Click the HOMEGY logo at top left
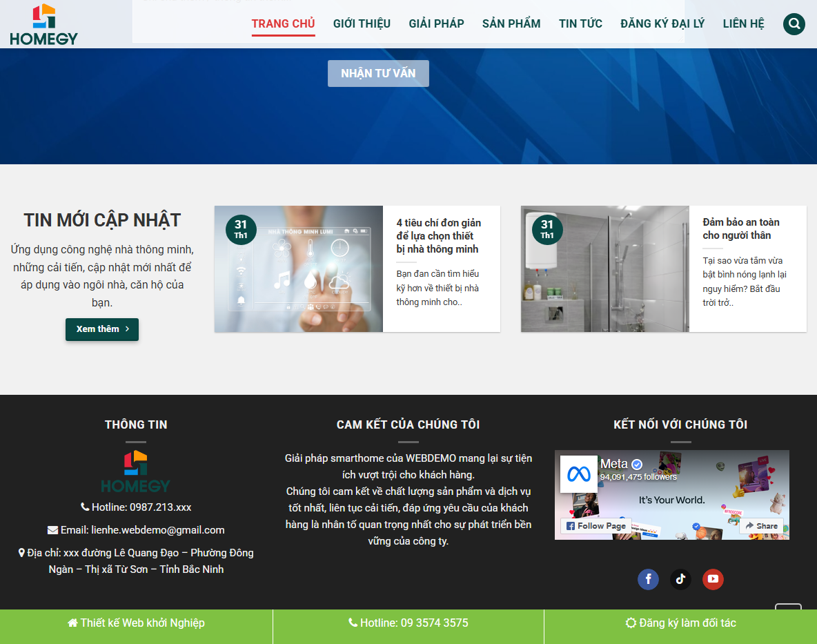The height and width of the screenshot is (644, 817). 43,23
